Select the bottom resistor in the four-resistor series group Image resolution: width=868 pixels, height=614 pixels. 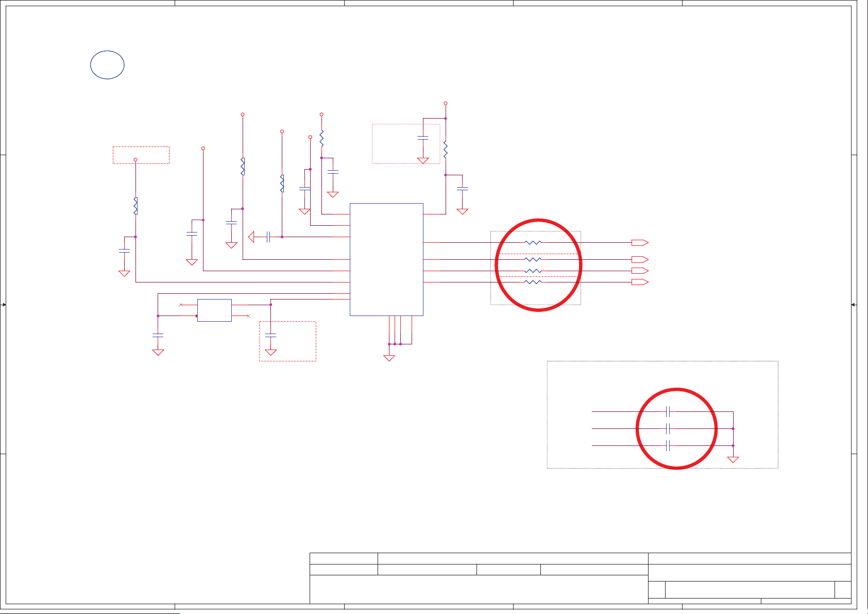[x=533, y=282]
